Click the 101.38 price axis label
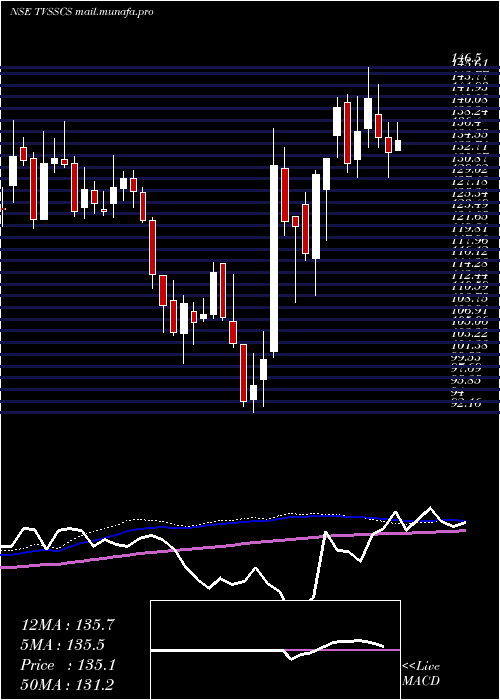The height and width of the screenshot is (700, 500). tap(470, 346)
